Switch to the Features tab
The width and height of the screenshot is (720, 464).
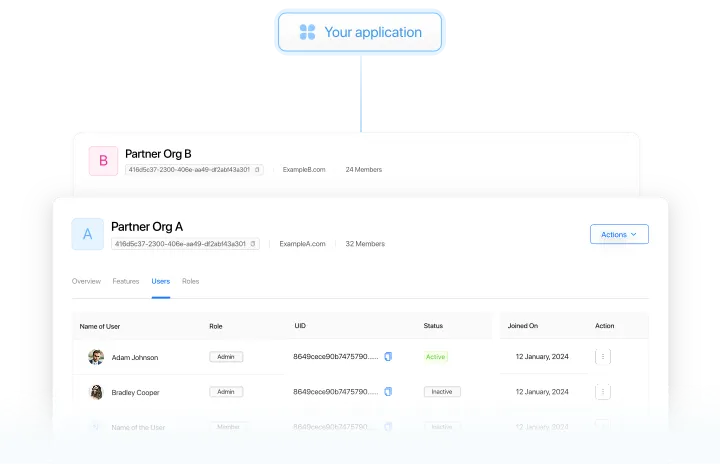126,281
